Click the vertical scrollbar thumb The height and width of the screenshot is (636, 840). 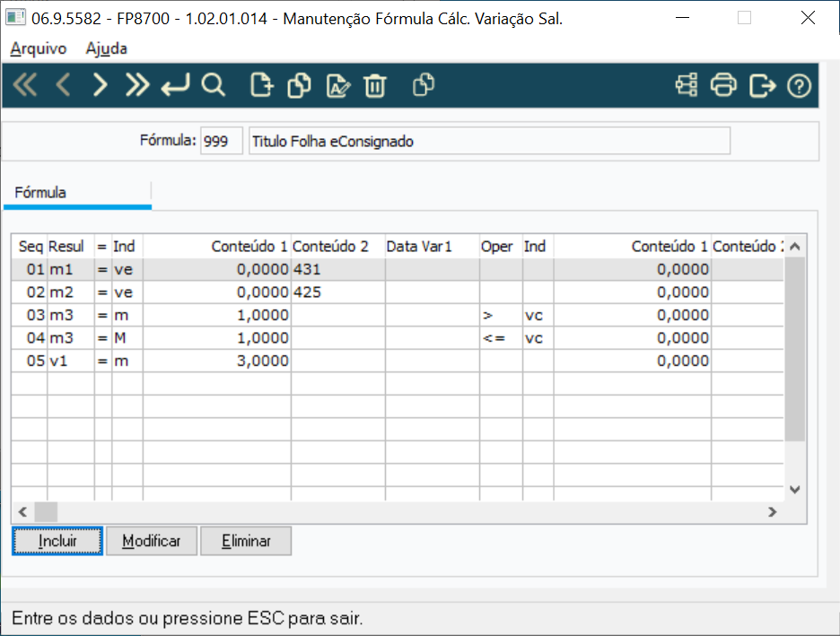tap(795, 349)
